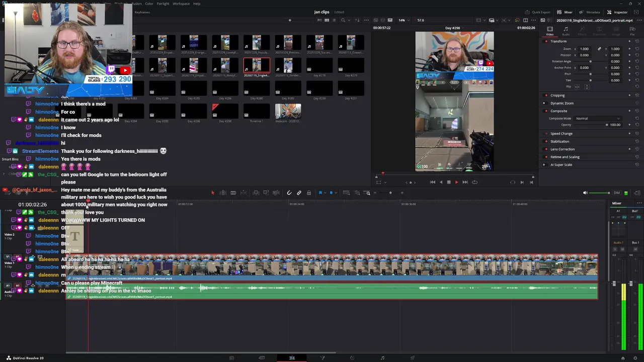
Task: Disable the Stabilization toggle
Action: tap(546, 141)
